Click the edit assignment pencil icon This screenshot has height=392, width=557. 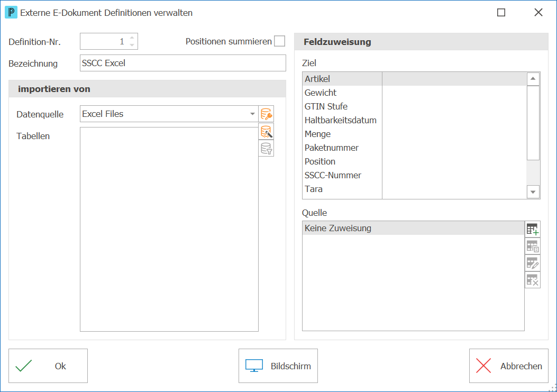[x=533, y=263]
